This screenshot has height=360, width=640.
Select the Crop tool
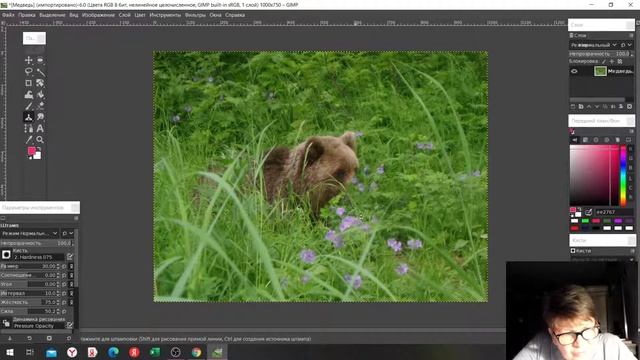pos(29,83)
